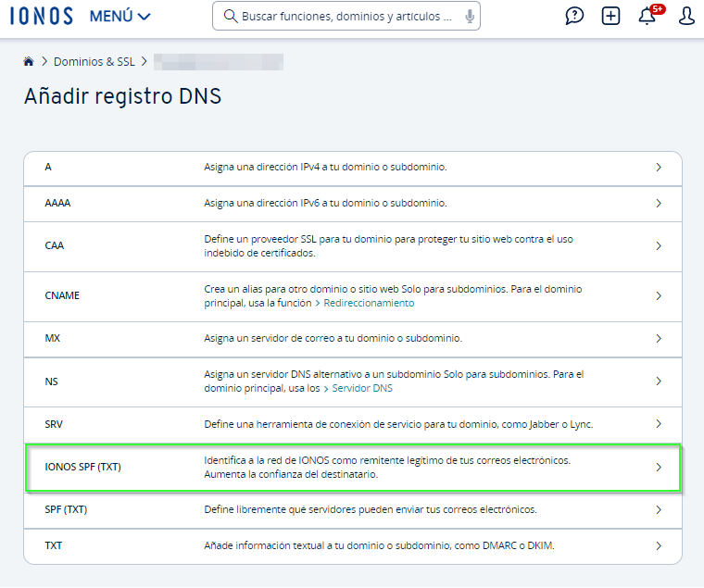Select the SPF (TXT) record type
704x588 pixels.
pos(353,510)
